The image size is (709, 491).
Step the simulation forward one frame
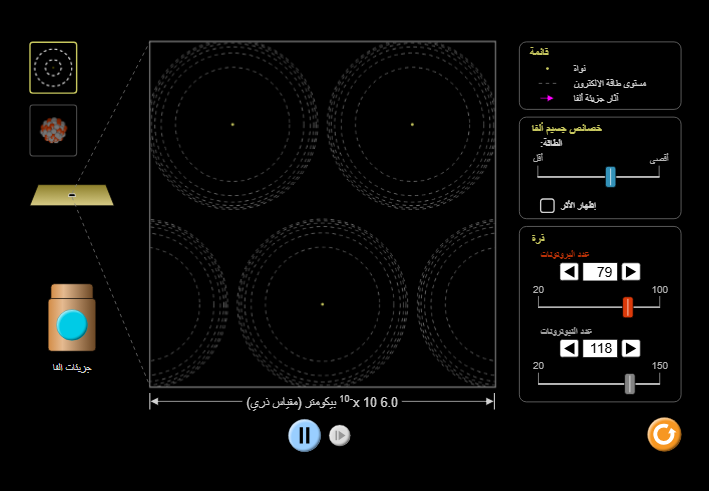[340, 435]
